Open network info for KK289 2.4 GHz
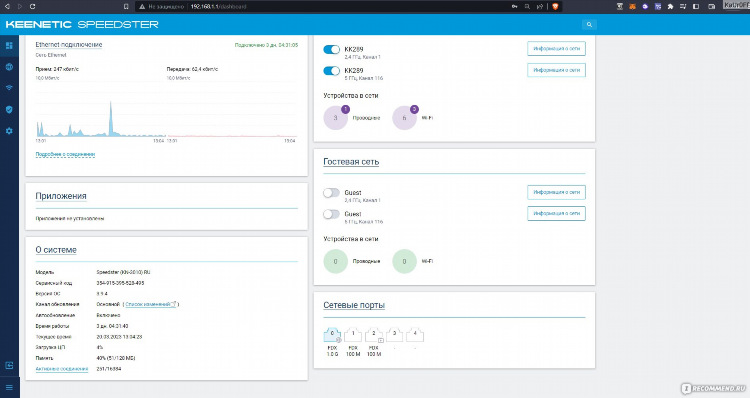Viewport: 750px width, 398px height. [x=556, y=49]
